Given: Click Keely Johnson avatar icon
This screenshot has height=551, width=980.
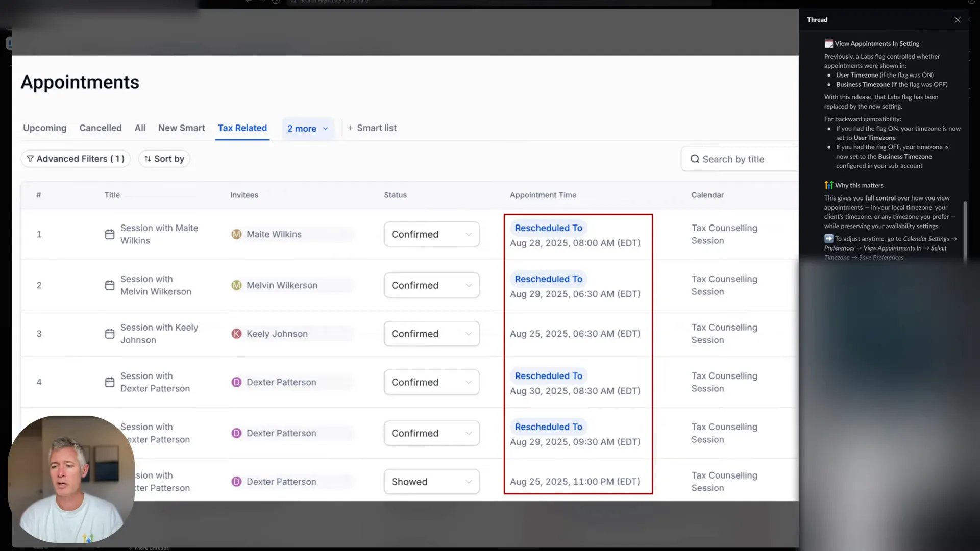Looking at the screenshot, I should 236,334.
